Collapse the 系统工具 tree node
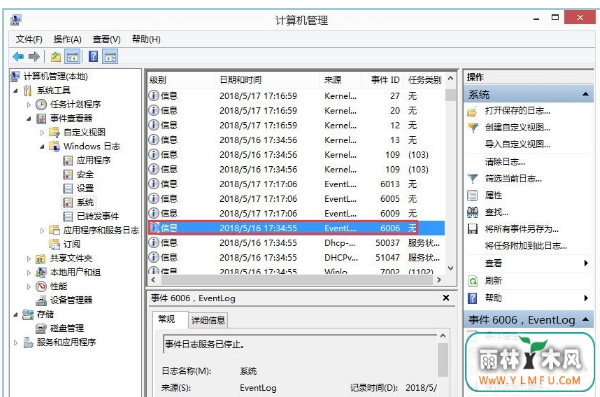600x397 pixels. [16, 91]
